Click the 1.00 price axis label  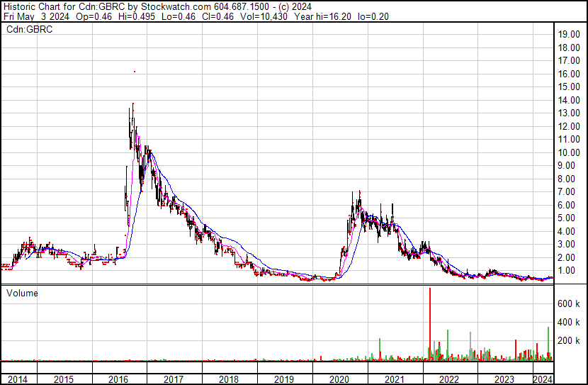tap(567, 271)
